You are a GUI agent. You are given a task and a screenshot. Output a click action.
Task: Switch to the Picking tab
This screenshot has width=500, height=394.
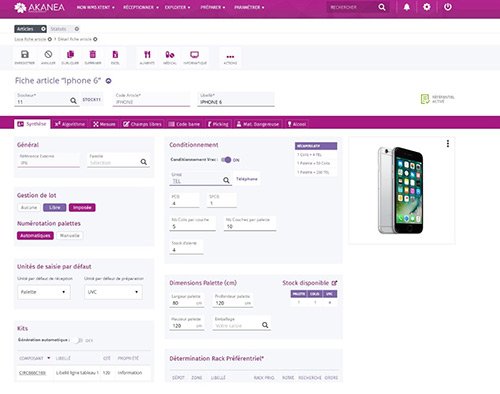pyautogui.click(x=218, y=124)
